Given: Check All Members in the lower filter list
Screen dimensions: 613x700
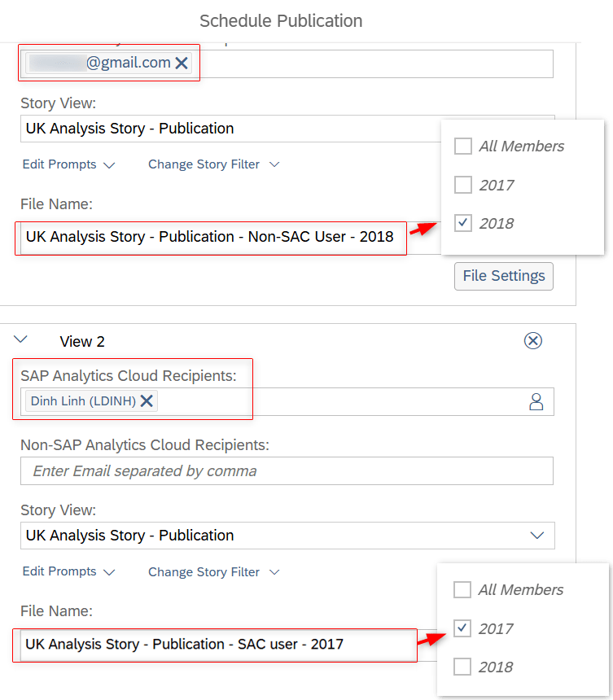Looking at the screenshot, I should (462, 590).
